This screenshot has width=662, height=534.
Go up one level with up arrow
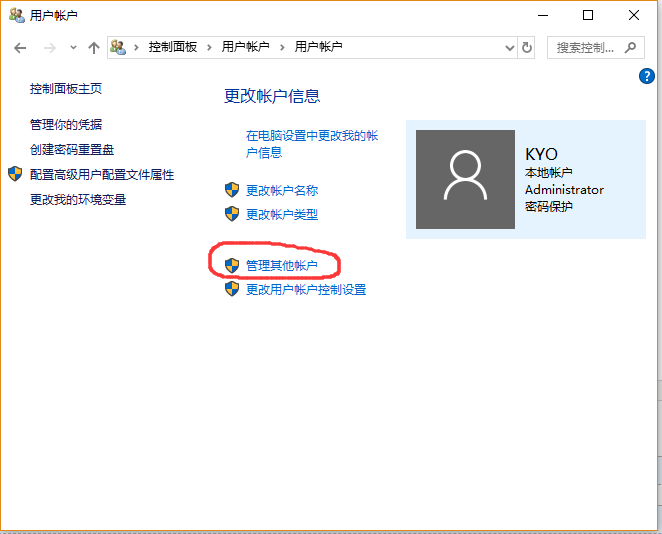[94, 48]
